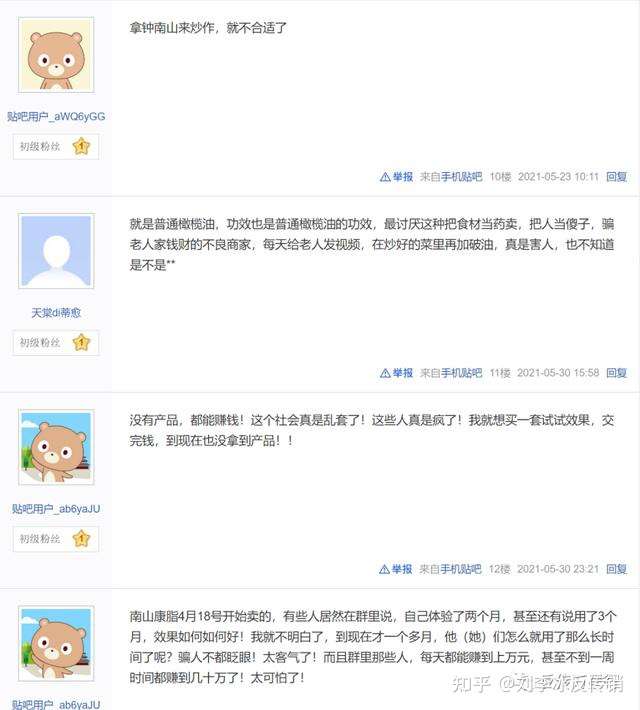640x710 pixels.
Task: Click the 举报 warning icon on floor 12
Action: pos(384,569)
